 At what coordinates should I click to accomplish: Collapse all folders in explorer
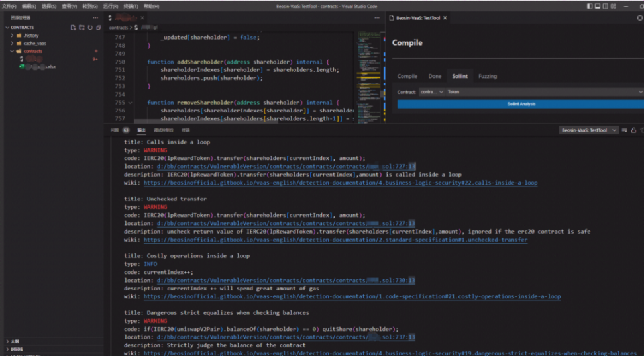(99, 28)
